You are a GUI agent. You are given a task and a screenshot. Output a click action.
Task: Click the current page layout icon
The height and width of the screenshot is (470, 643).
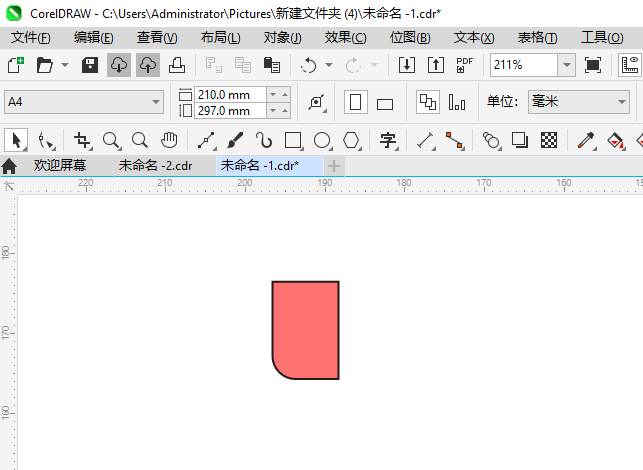[x=457, y=102]
